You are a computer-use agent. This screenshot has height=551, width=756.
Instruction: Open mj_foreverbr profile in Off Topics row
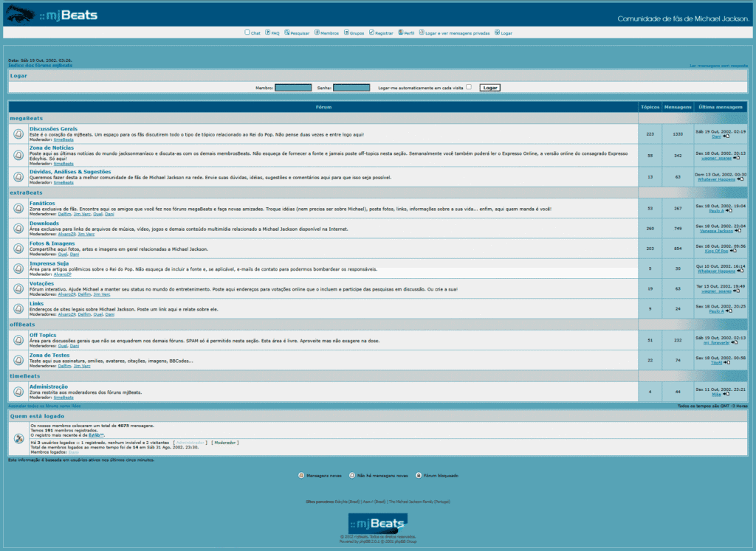[x=716, y=343]
